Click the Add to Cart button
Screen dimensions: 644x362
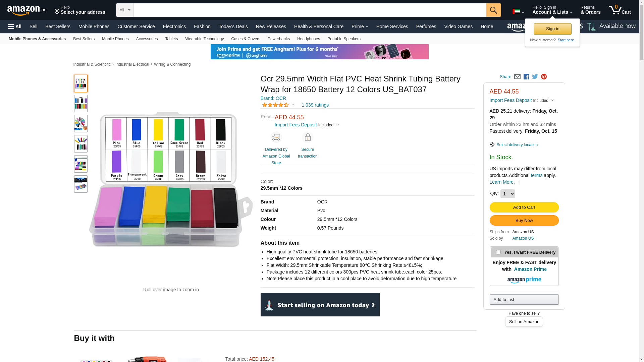click(524, 207)
